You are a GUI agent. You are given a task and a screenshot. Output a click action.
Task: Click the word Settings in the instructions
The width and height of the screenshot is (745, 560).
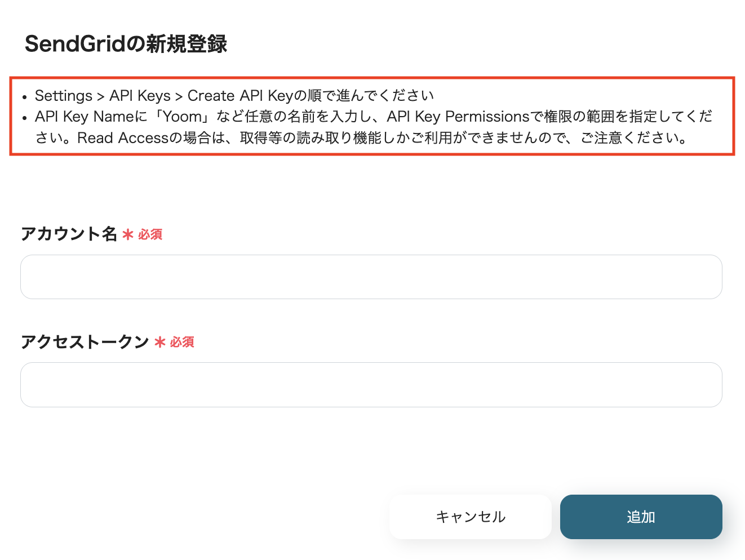(x=64, y=96)
